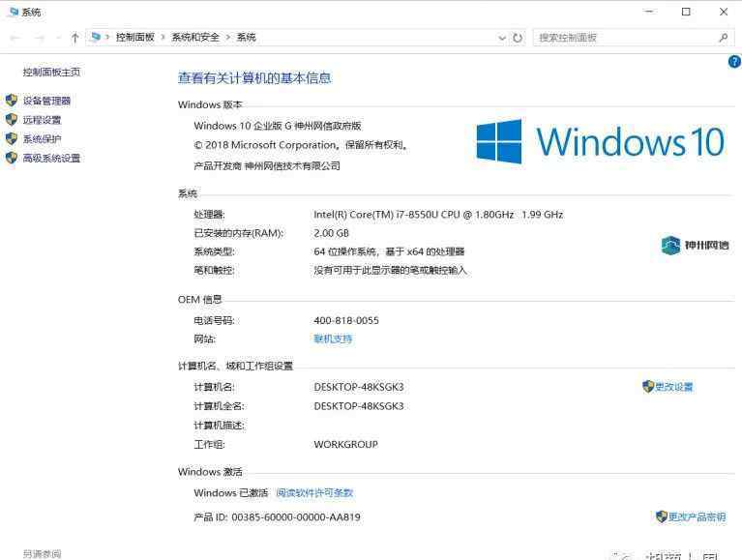Image resolution: width=742 pixels, height=560 pixels.
Task: Click the 神州网信 OEM logo
Action: click(695, 245)
